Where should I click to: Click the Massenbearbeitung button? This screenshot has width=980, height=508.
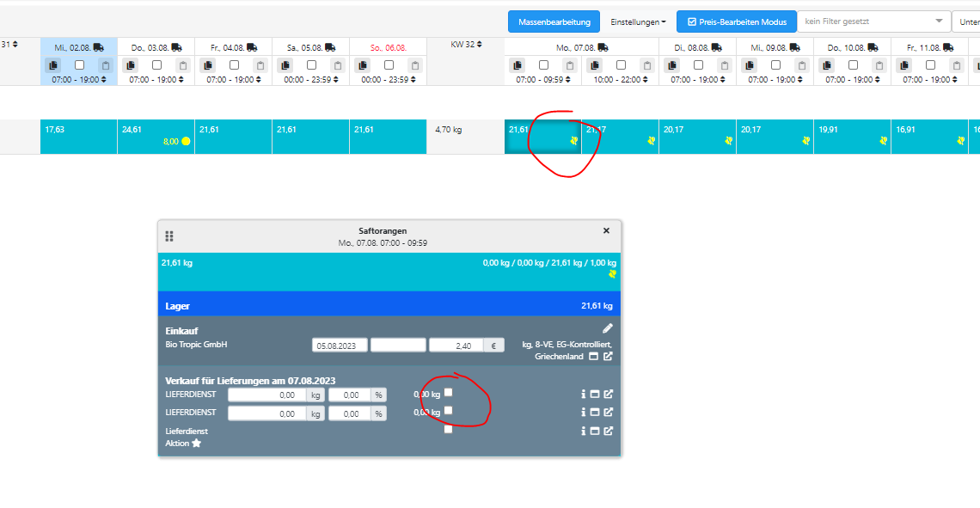[x=554, y=21]
